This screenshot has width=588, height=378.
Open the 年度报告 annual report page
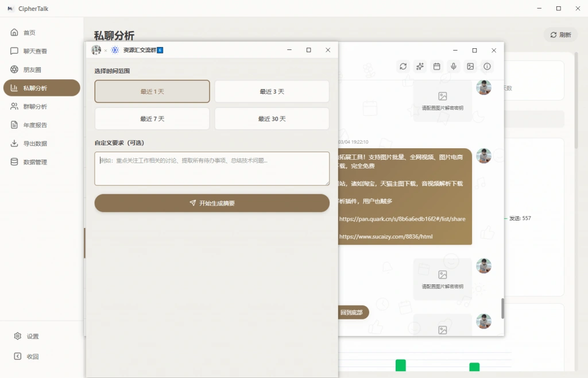(32, 125)
